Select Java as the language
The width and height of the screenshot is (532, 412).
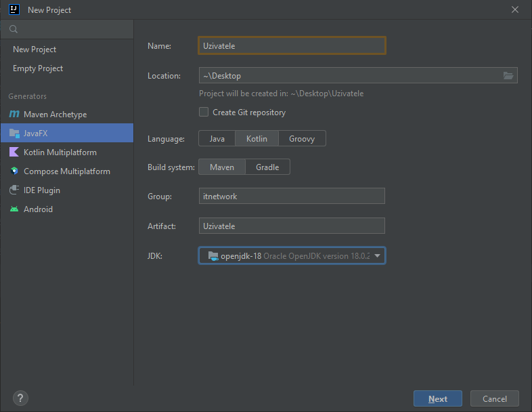pyautogui.click(x=217, y=138)
